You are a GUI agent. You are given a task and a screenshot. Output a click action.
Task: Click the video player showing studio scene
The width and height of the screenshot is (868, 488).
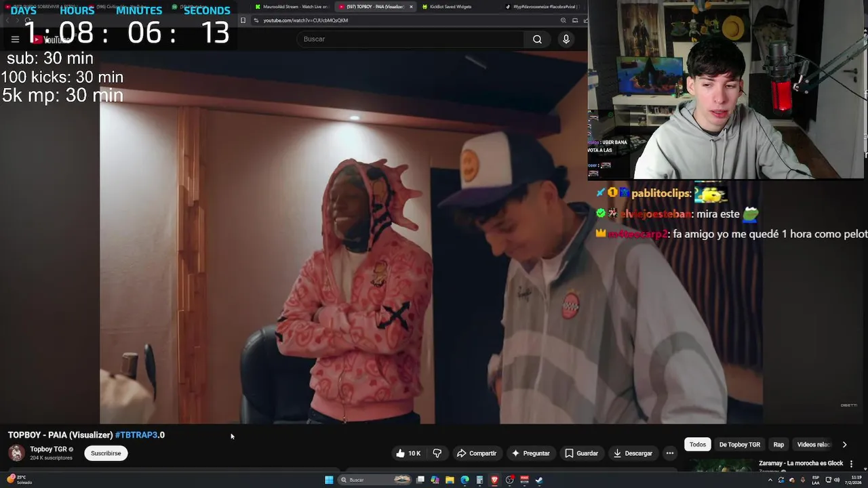click(431, 237)
